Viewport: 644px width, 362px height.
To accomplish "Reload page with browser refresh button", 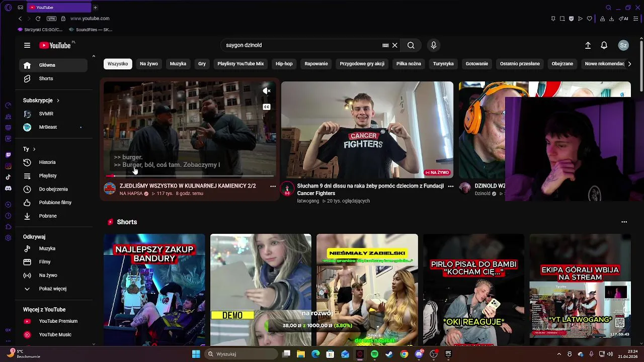I will click(x=38, y=19).
